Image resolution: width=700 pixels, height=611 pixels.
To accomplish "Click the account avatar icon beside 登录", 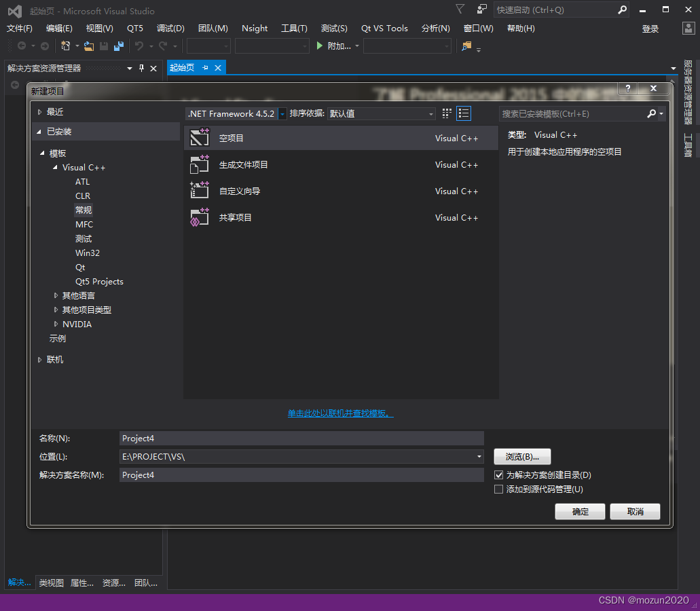I will [688, 28].
